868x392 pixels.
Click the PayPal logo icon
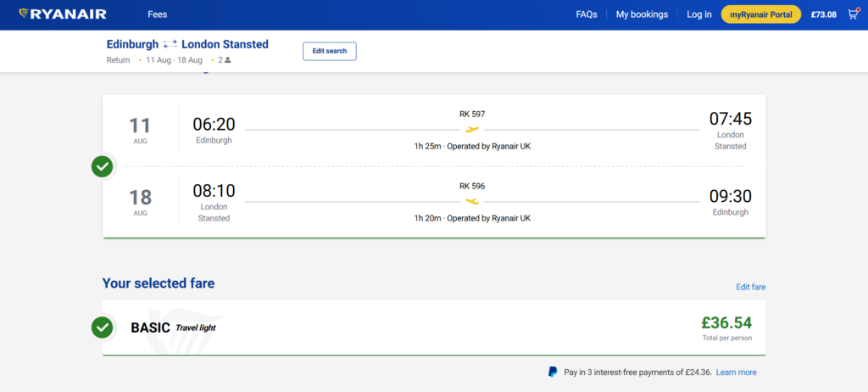click(x=553, y=372)
